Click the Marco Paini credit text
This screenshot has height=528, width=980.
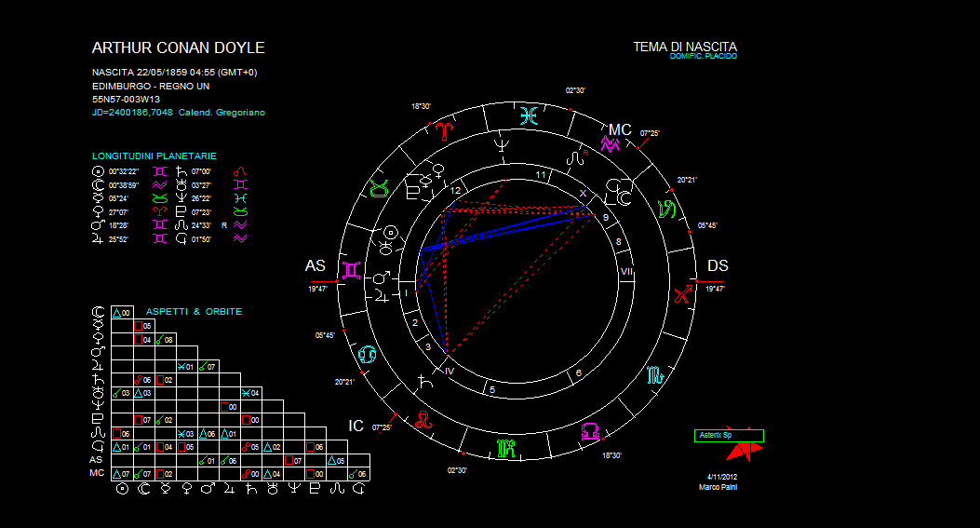click(x=718, y=487)
